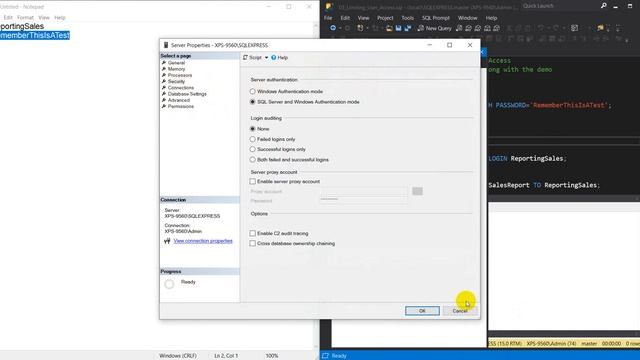Choose Both failed and successful logins
Image resolution: width=640 pixels, height=360 pixels.
pyautogui.click(x=253, y=160)
